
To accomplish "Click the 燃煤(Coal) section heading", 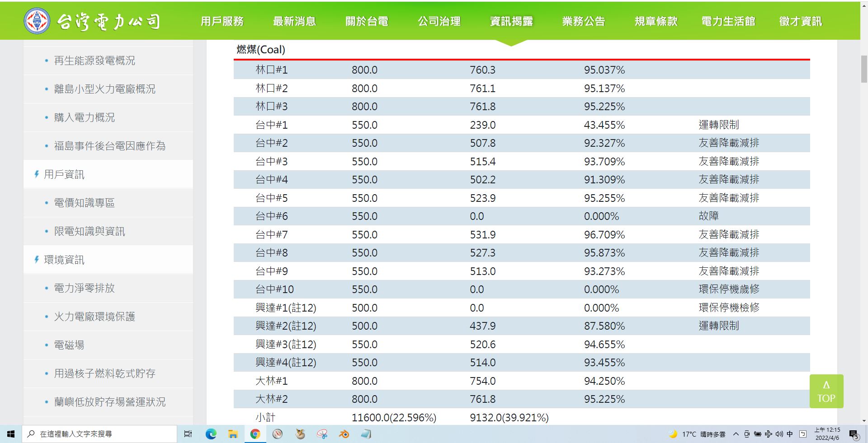I will [261, 50].
